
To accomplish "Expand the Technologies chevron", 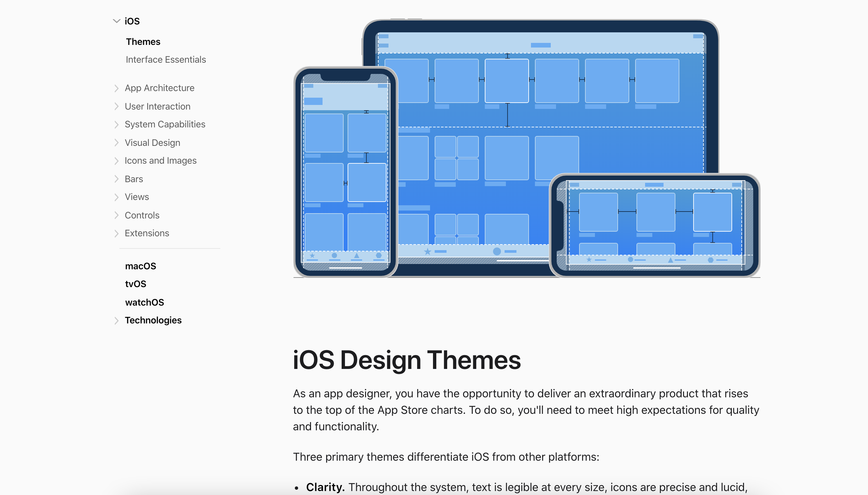I will 116,320.
